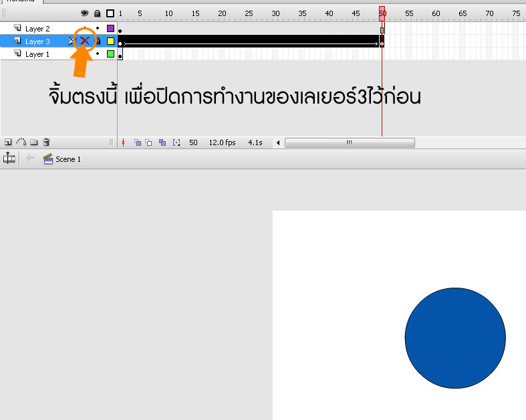Click the motion tween span in Layer 3
This screenshot has width=526, height=420.
tap(251, 41)
